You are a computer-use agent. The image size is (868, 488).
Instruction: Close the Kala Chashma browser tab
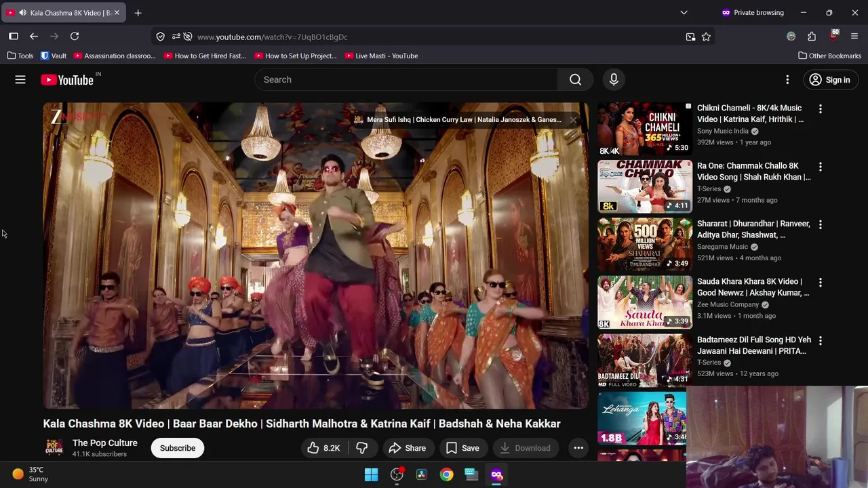117,13
